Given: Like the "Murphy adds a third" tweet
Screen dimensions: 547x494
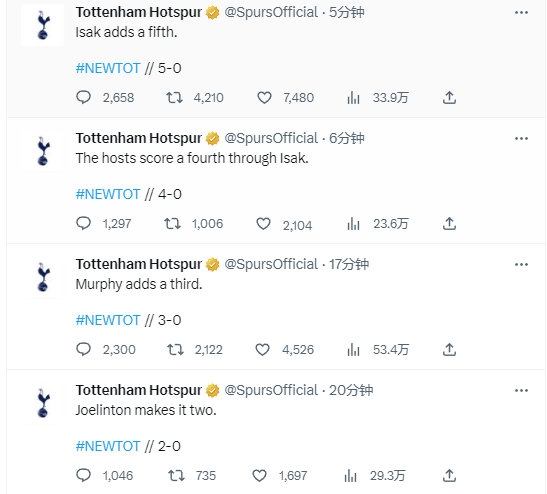Looking at the screenshot, I should 262,350.
